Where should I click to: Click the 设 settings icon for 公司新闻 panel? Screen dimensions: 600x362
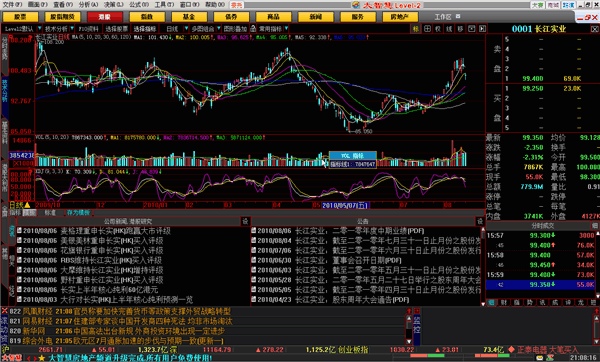[x=245, y=221]
